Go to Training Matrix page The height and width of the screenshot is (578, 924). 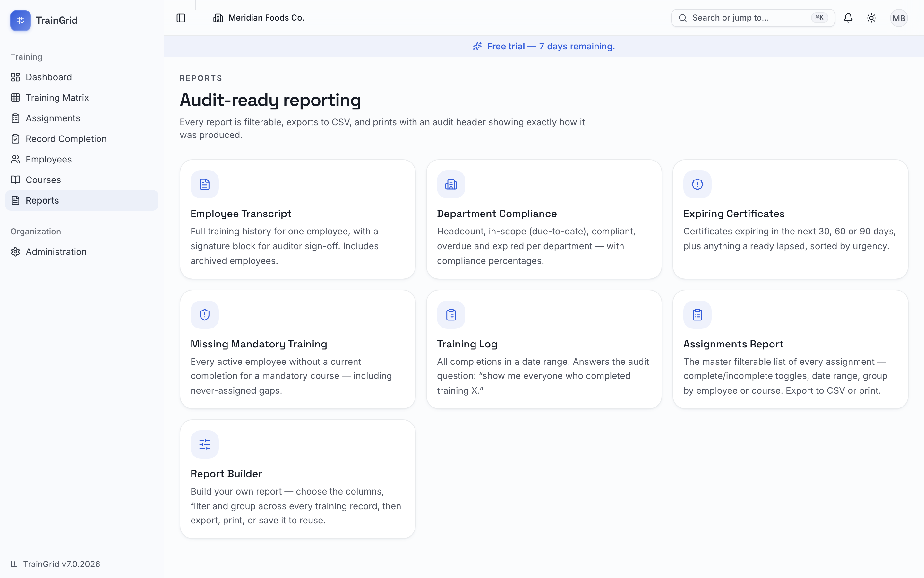tap(82, 98)
